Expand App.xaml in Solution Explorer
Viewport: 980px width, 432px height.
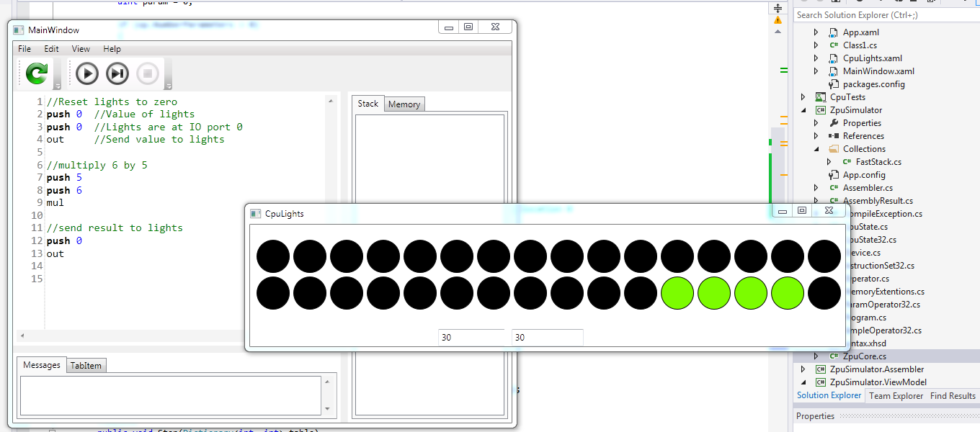[816, 32]
